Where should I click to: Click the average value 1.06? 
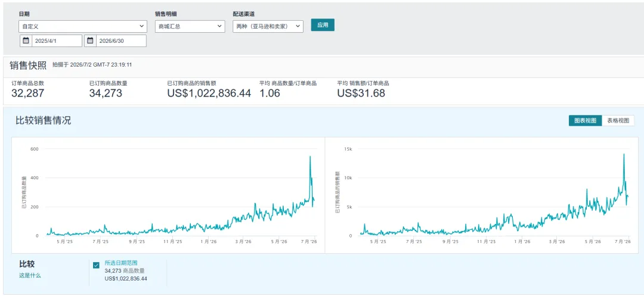pos(270,93)
